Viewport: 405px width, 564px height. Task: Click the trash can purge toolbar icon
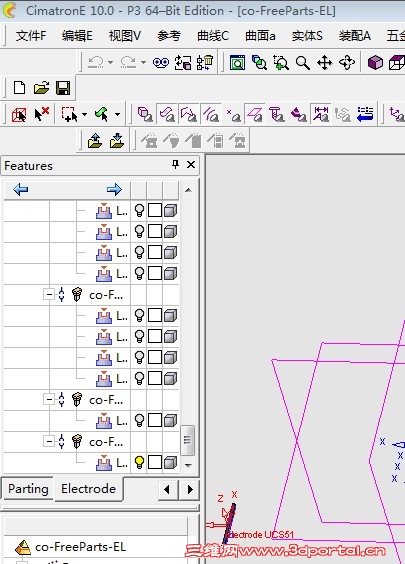pyautogui.click(x=205, y=63)
